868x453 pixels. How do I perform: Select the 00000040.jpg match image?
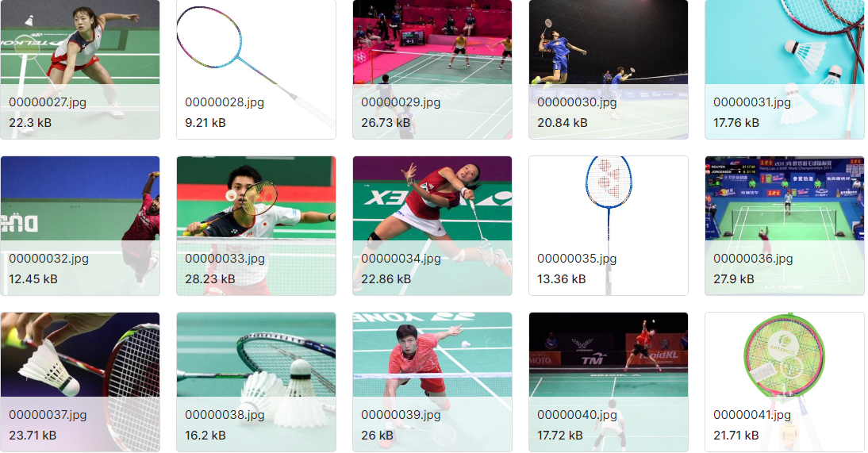point(609,382)
